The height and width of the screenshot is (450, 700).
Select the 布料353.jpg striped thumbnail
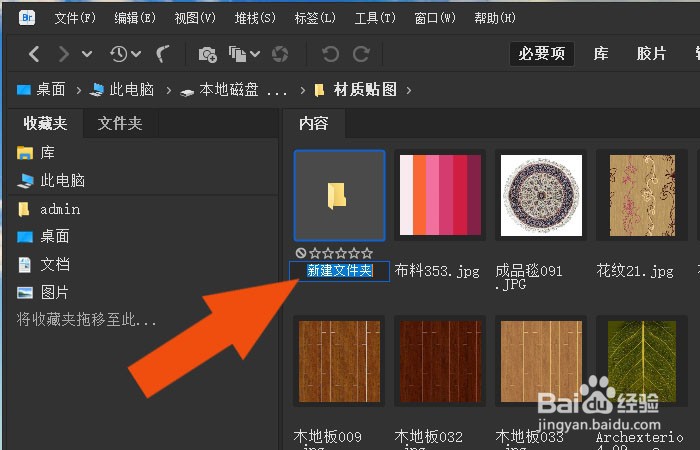(x=440, y=196)
